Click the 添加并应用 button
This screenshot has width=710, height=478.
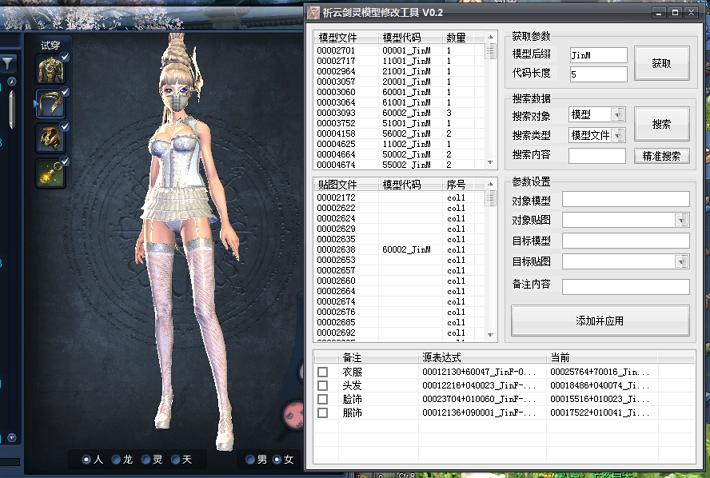tap(600, 321)
